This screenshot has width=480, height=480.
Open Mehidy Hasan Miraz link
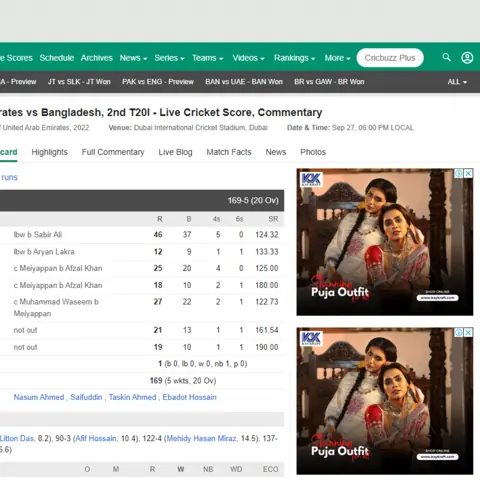(202, 438)
